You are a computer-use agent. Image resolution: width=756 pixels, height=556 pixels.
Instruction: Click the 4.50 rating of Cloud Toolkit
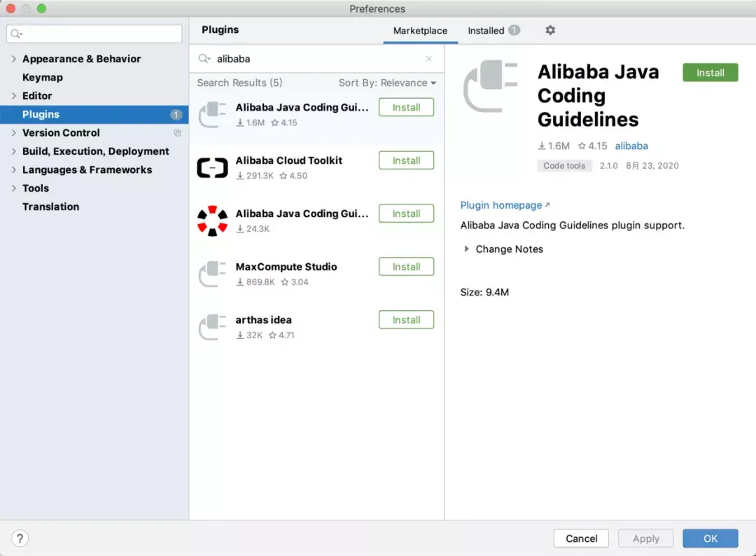click(x=293, y=176)
